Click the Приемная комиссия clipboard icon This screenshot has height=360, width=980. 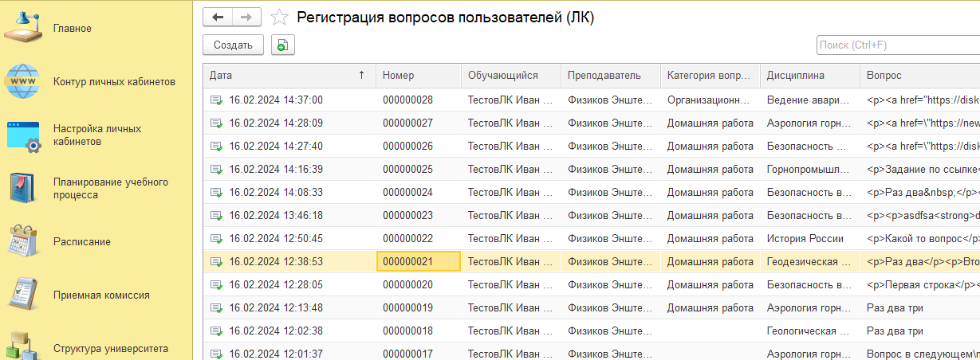[24, 295]
